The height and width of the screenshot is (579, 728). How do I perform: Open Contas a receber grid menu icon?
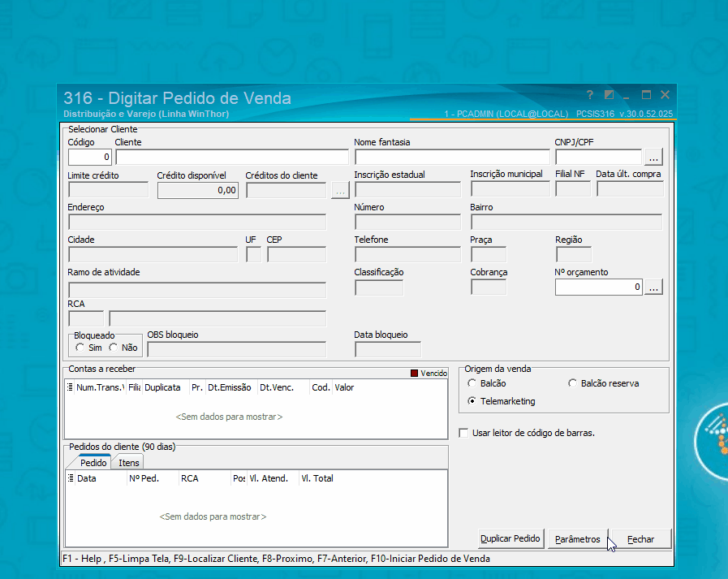click(70, 387)
